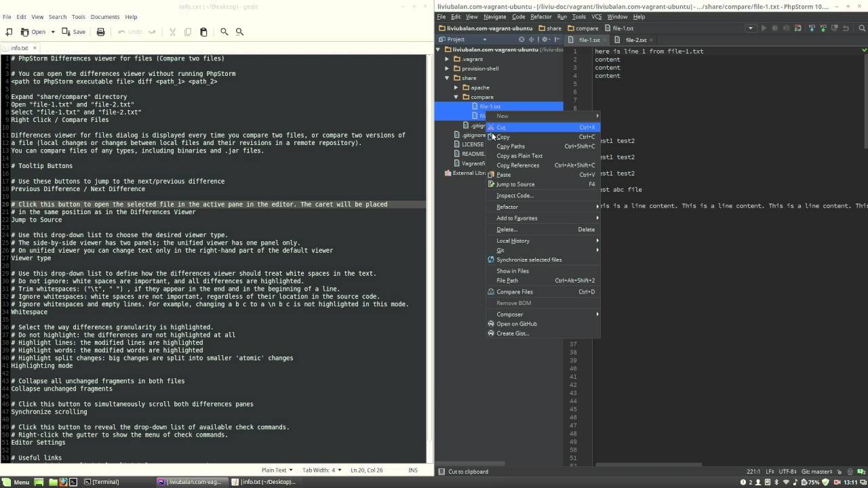Choose Copy from the context menu
The height and width of the screenshot is (488, 868).
[x=542, y=137]
